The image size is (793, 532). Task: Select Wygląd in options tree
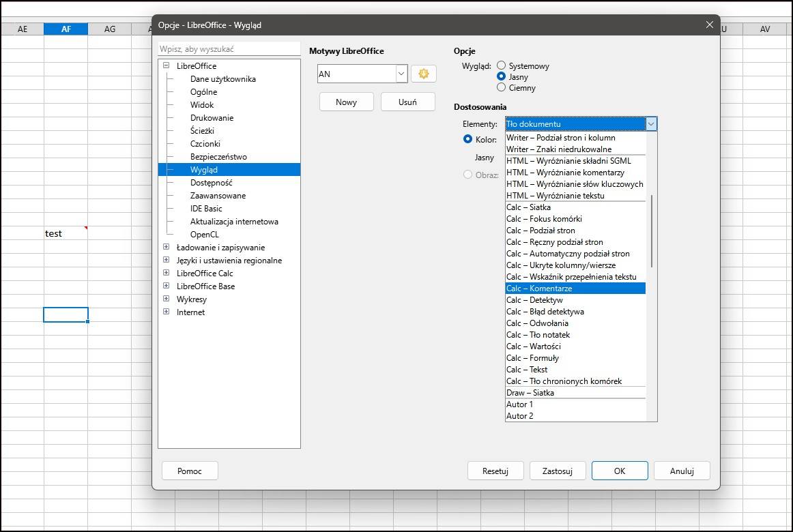(229, 170)
